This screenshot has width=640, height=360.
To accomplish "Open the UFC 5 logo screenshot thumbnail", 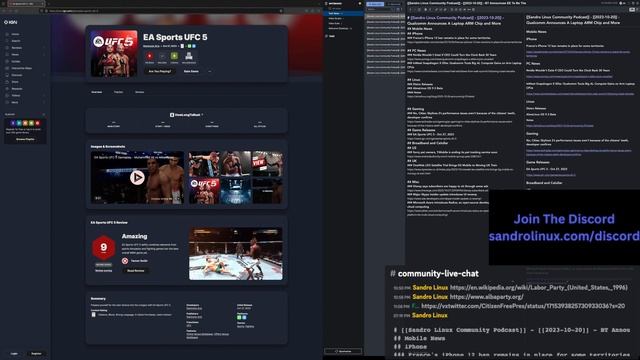I will 204,191.
